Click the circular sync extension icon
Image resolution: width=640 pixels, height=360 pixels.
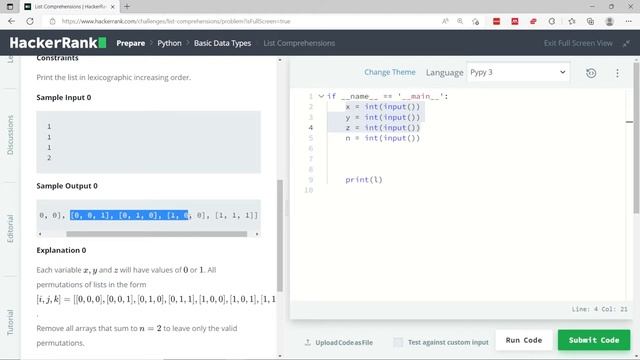[552, 21]
